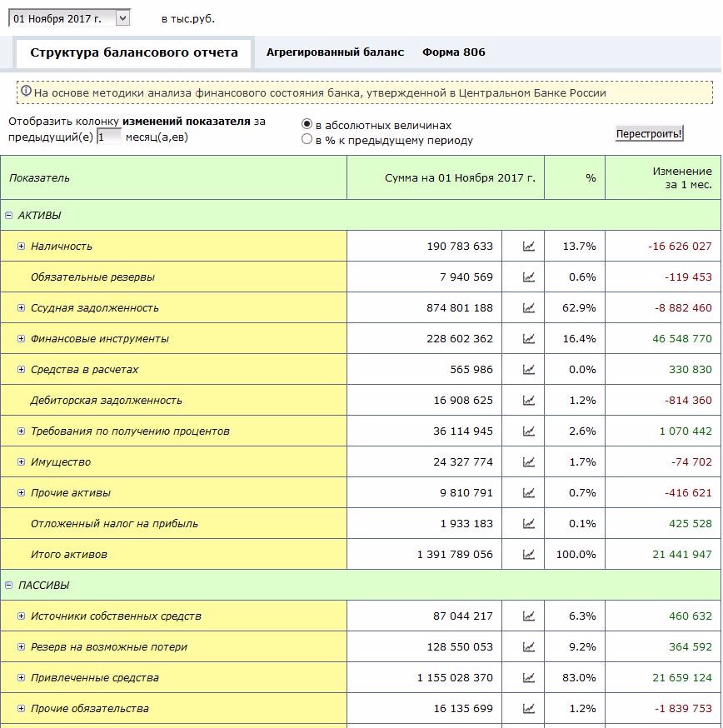Click 'Сумма на 01 Ноября 2017 г.' header
723x728 pixels.
[446, 177]
